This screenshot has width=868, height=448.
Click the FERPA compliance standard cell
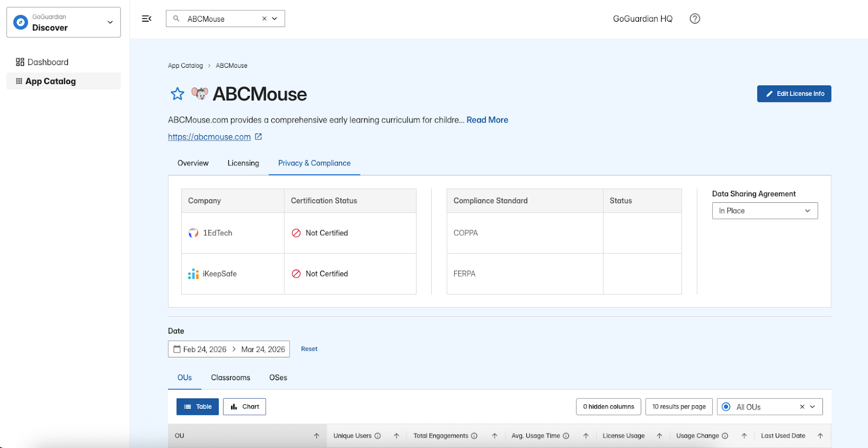(x=525, y=274)
